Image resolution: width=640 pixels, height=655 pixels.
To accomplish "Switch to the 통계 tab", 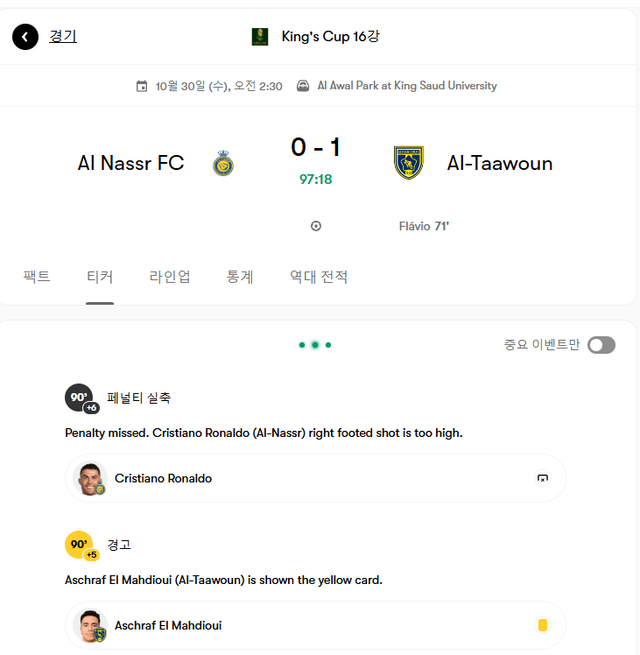I will pyautogui.click(x=240, y=277).
